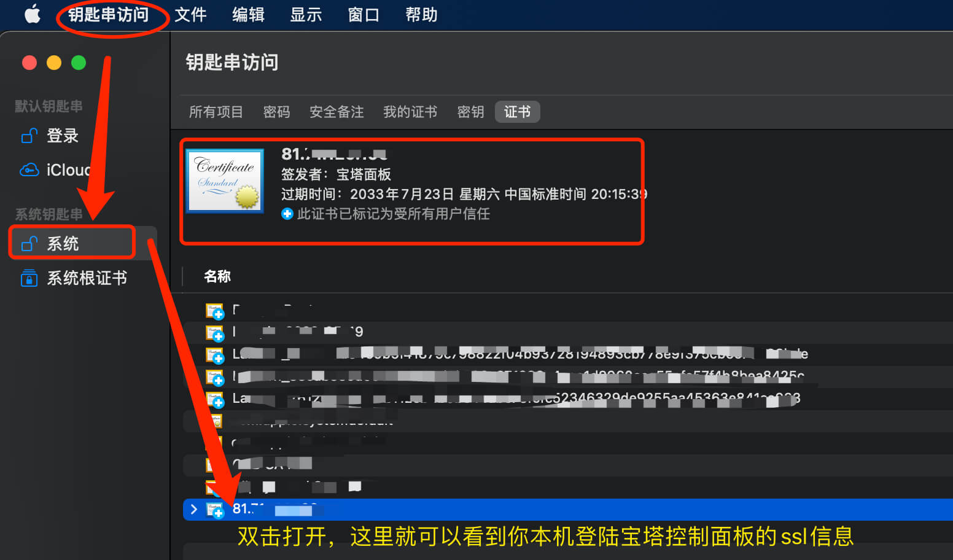Open the 编辑 menu

click(x=248, y=15)
